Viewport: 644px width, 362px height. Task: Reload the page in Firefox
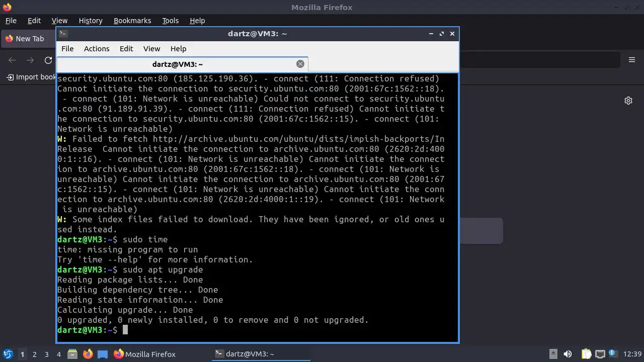click(48, 60)
